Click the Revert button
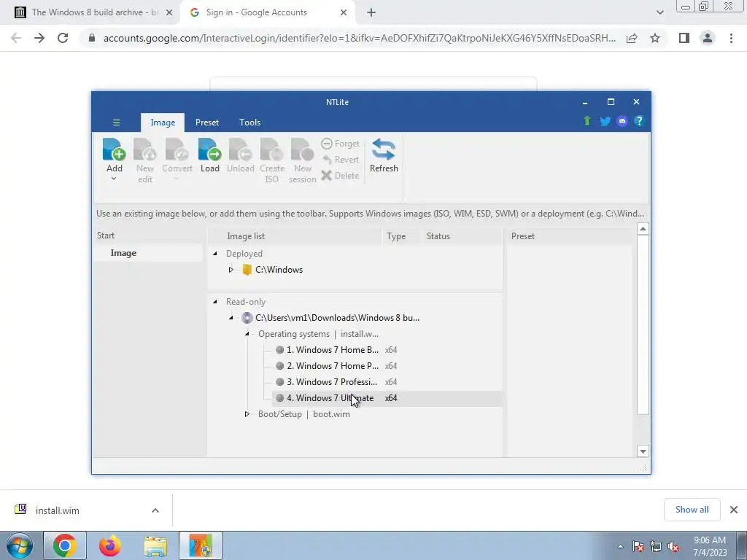The height and width of the screenshot is (560, 747). tap(340, 160)
